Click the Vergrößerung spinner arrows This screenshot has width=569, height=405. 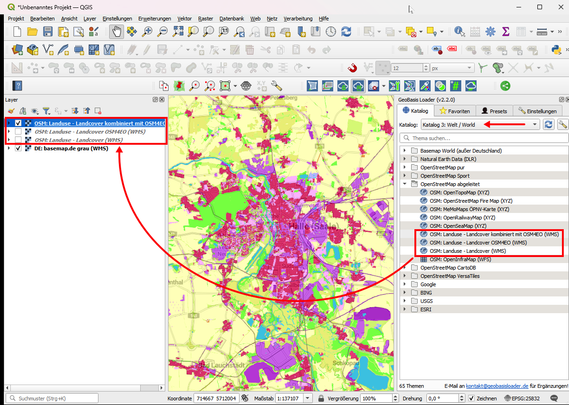point(396,398)
